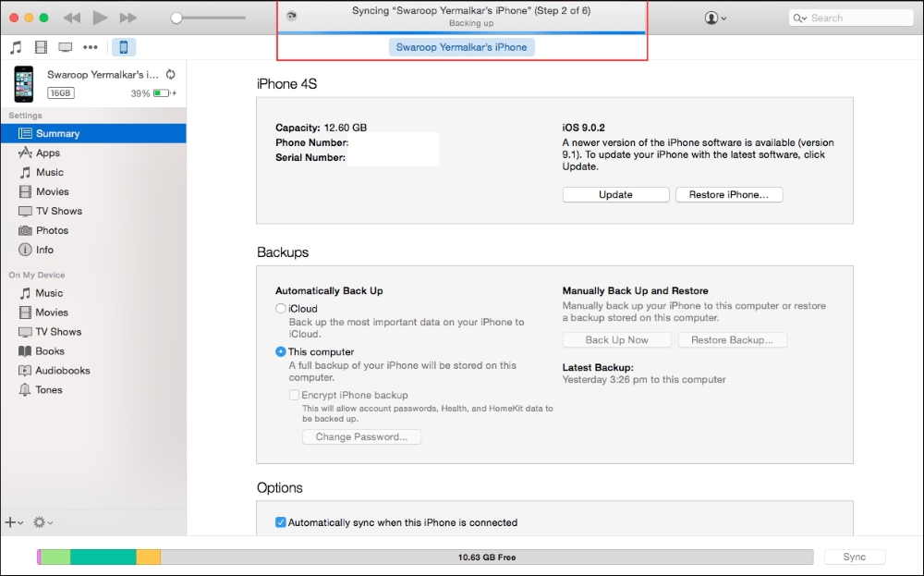
Task: Open the gear actions menu at sidebar bottom
Action: click(x=43, y=522)
